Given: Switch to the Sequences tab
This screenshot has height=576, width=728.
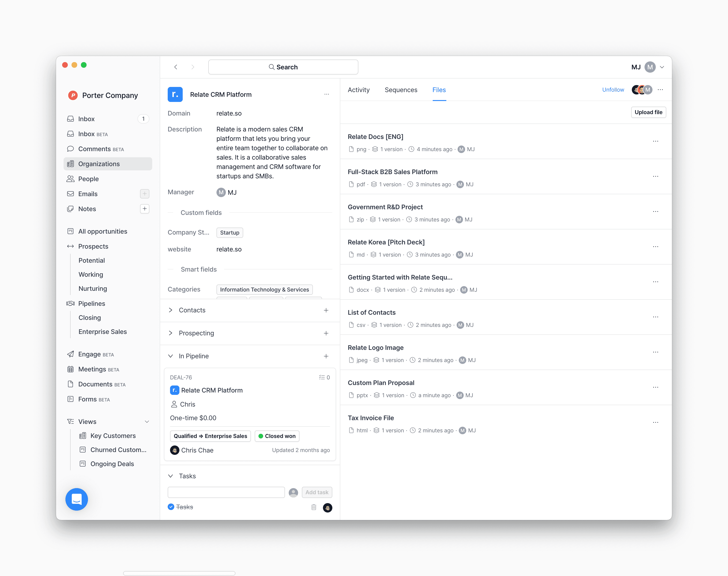Looking at the screenshot, I should point(401,90).
